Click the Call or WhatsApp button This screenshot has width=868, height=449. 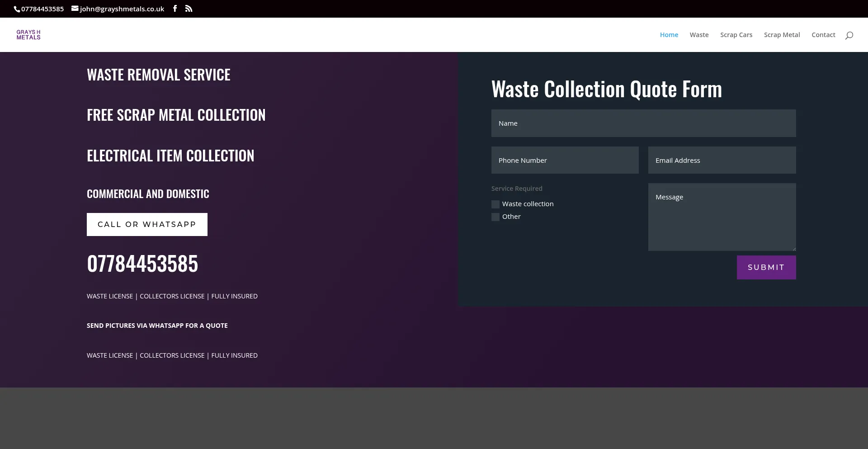pyautogui.click(x=147, y=224)
